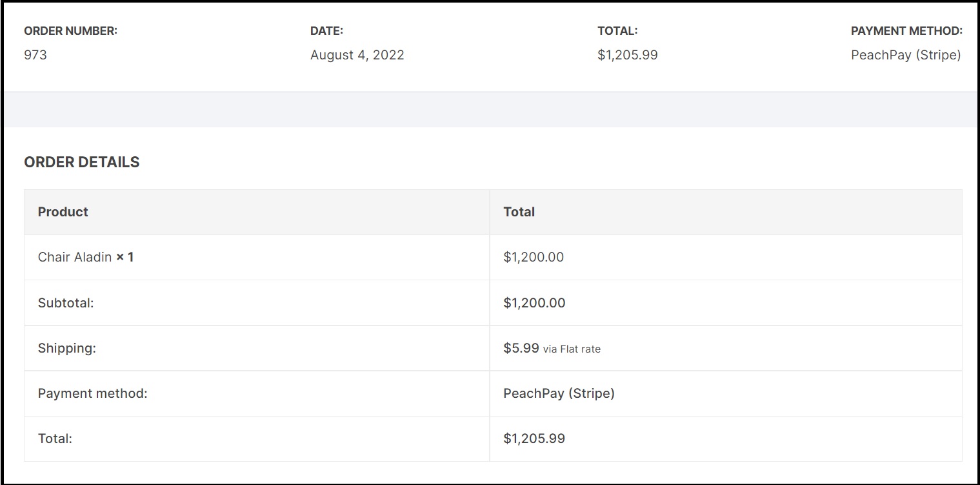
Task: Click the DATE label in the header
Action: point(326,30)
